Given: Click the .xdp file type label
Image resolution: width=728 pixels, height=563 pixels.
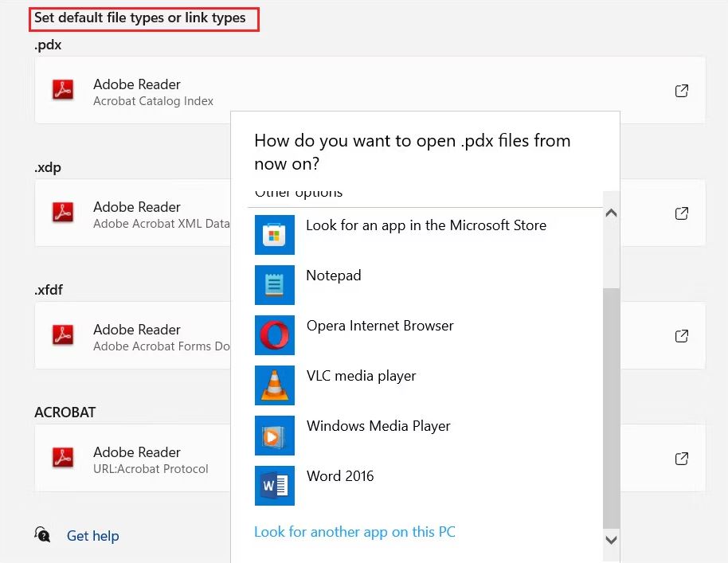Looking at the screenshot, I should [x=48, y=167].
